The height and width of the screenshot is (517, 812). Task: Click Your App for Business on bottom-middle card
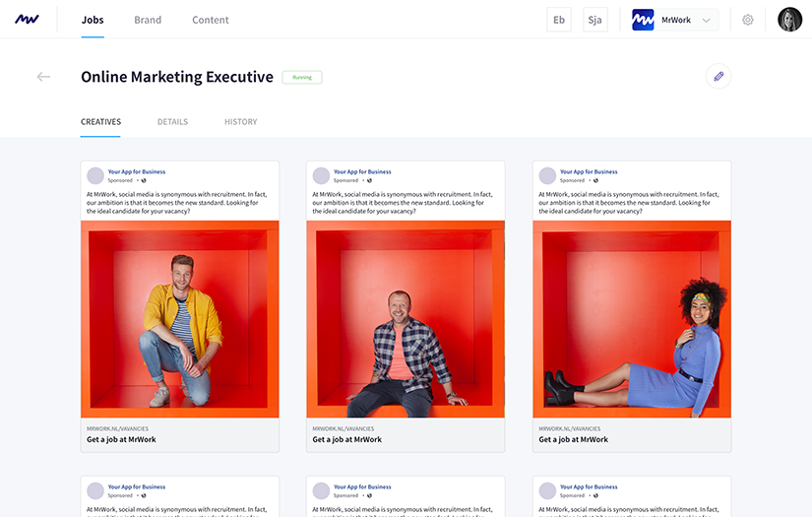pos(362,486)
